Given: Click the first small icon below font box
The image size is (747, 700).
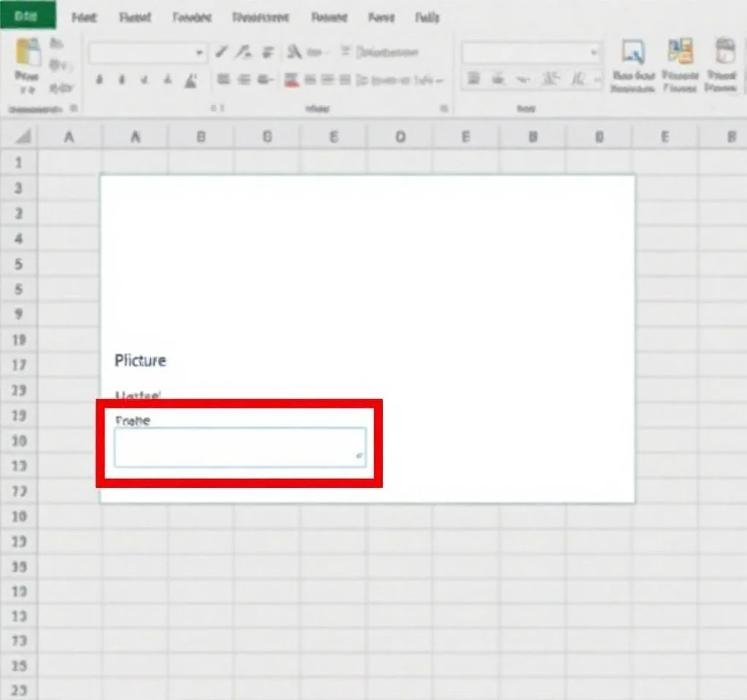Looking at the screenshot, I should click(x=99, y=80).
